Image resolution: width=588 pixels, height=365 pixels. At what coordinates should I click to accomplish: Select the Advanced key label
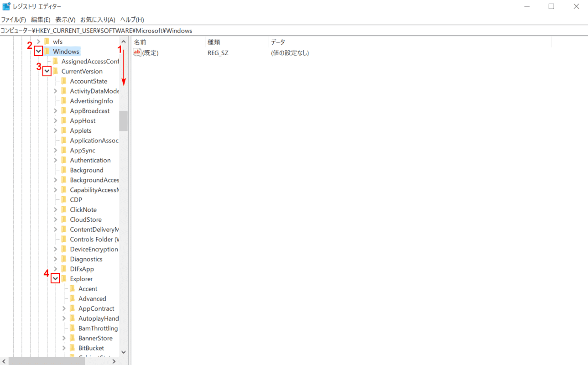click(x=92, y=299)
